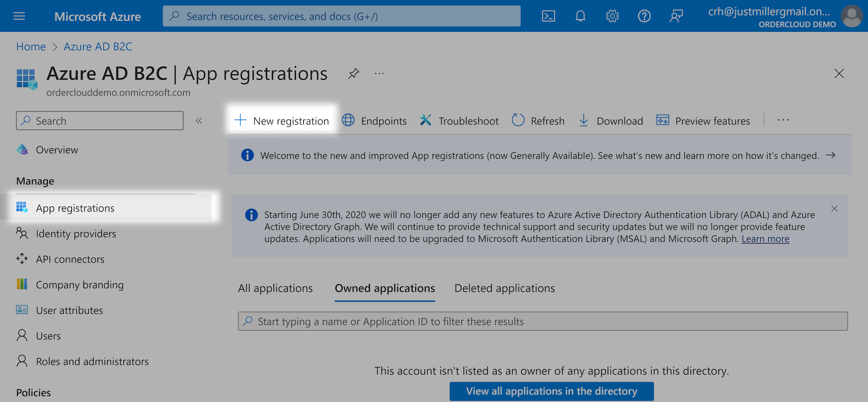Click orderclouddemo.onmicrosoft.com tenant text

click(118, 93)
